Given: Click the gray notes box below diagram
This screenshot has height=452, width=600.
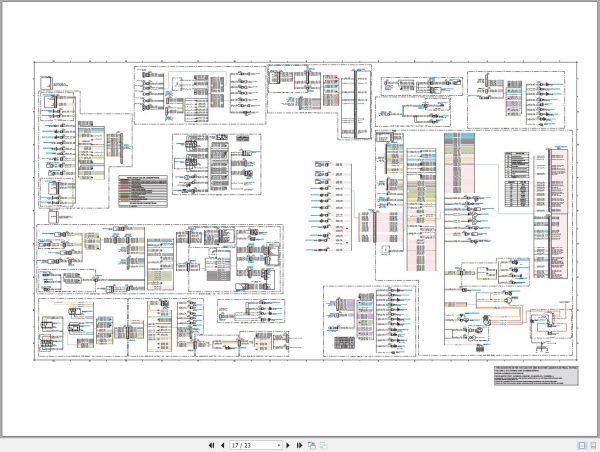Looking at the screenshot, I should (536, 376).
